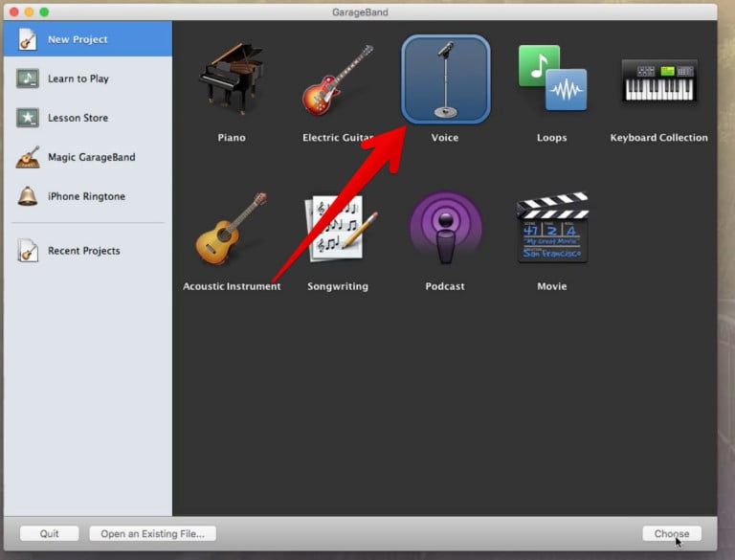
Task: Click the Learn to Play sidebar icon
Action: coord(28,78)
